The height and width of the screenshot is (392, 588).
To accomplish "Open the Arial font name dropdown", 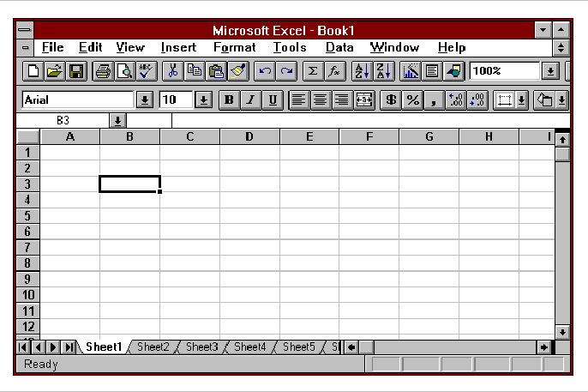I will point(145,100).
